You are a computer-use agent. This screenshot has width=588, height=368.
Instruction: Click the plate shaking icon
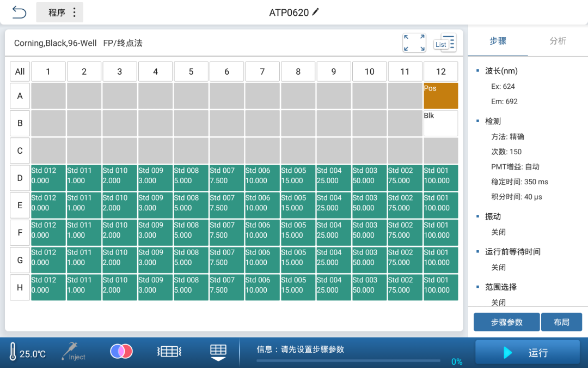point(169,352)
